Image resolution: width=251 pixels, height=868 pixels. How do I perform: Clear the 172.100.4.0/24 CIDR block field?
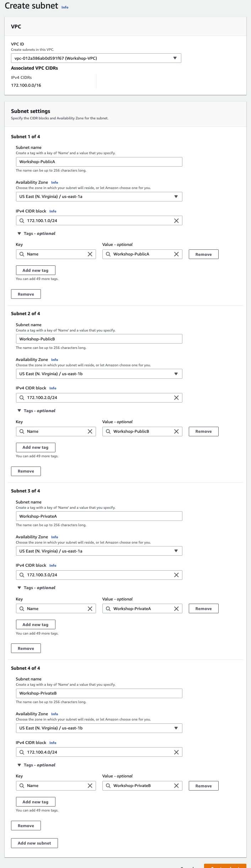point(176,752)
